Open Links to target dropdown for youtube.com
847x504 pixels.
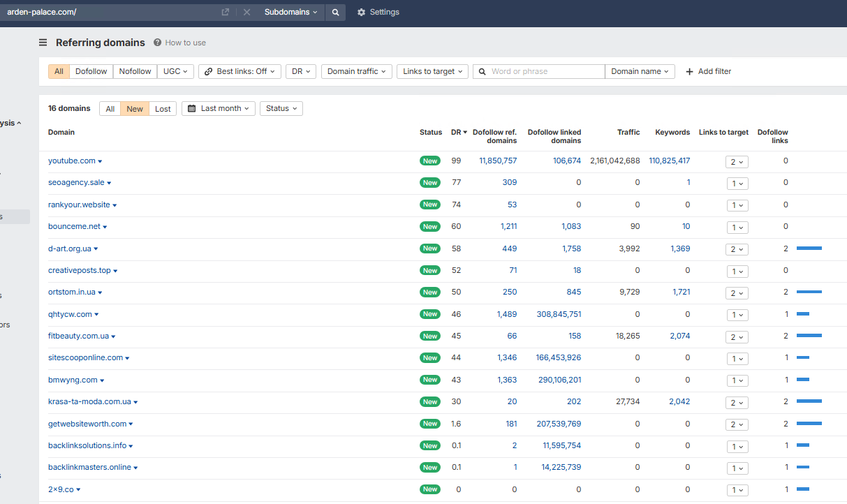(x=737, y=161)
